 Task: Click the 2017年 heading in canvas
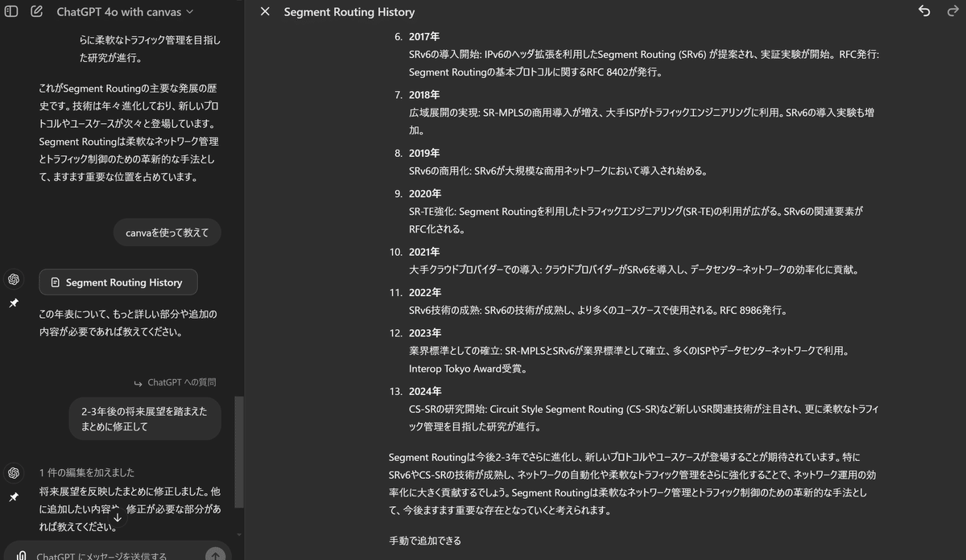point(424,37)
